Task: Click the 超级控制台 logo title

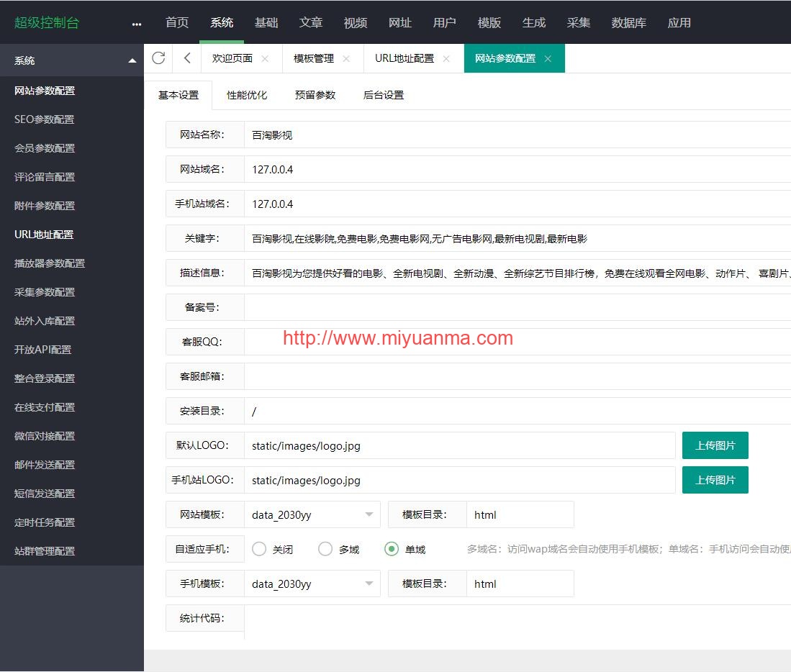Action: tap(47, 23)
